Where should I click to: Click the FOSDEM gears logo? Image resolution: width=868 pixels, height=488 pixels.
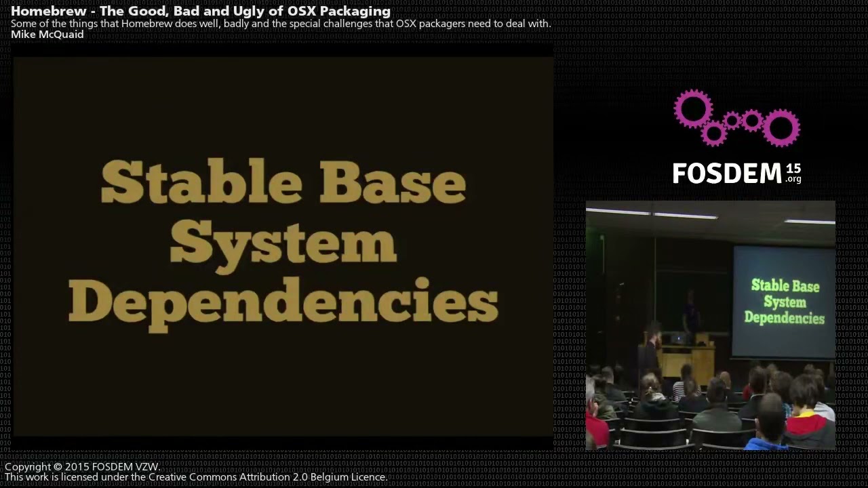click(x=736, y=118)
